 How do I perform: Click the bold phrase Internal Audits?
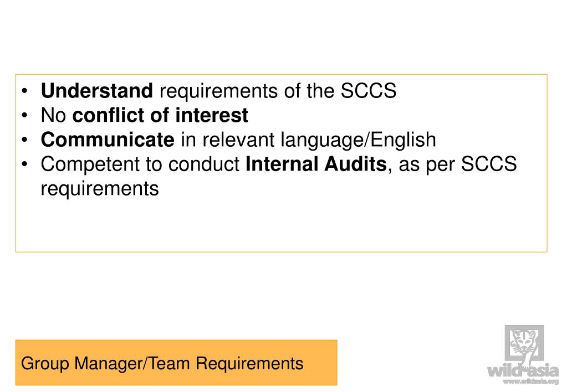(x=316, y=164)
